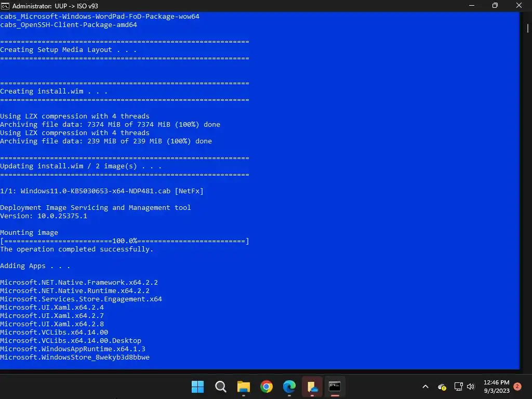Open the volume speaker tray icon
Viewport: 532px width, 399px height.
click(x=471, y=387)
